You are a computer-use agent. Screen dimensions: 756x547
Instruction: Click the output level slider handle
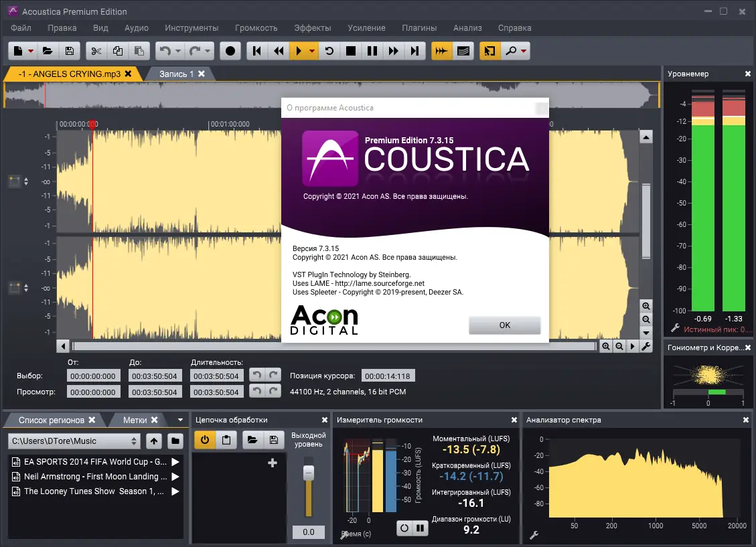[x=309, y=473]
